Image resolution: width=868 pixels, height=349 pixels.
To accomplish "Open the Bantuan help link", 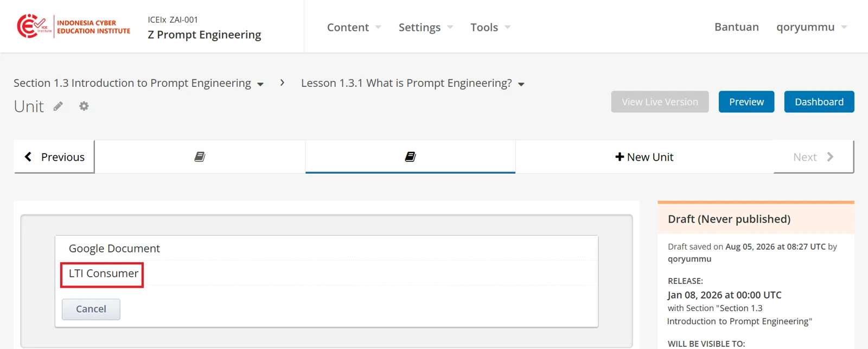I will 737,27.
